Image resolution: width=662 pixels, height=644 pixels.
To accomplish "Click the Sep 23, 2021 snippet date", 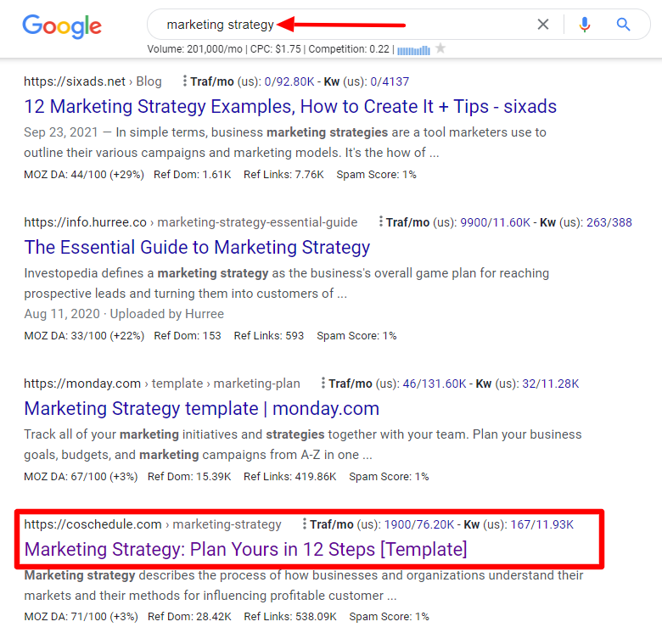I will 61,132.
